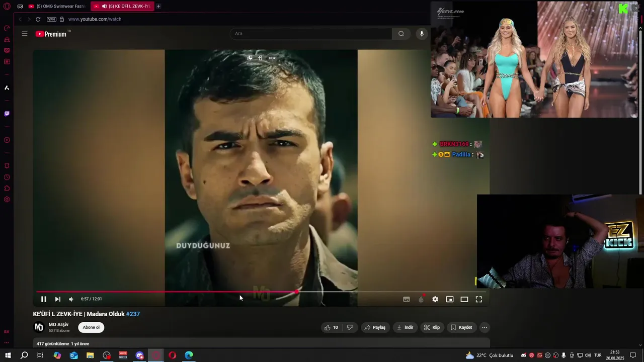Launch Outlook from the taskbar
The height and width of the screenshot is (362, 644).
74,355
